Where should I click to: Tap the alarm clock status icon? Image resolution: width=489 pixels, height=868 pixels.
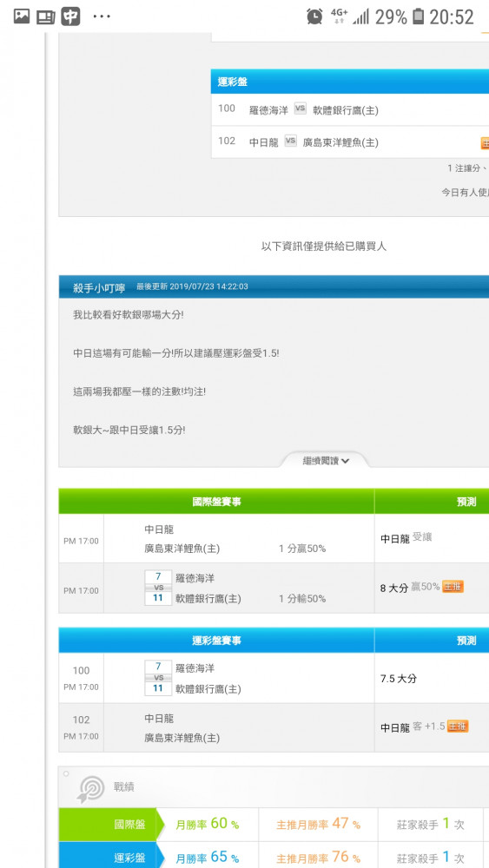(314, 16)
